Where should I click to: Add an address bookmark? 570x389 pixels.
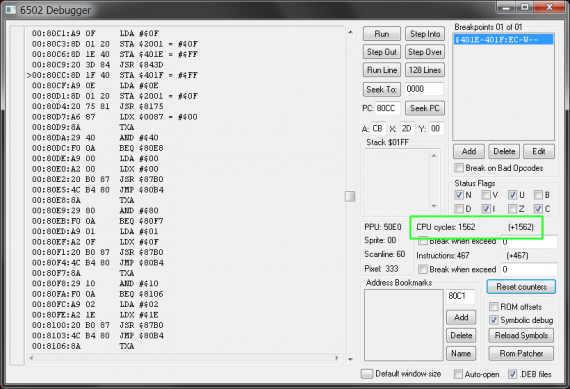(461, 317)
